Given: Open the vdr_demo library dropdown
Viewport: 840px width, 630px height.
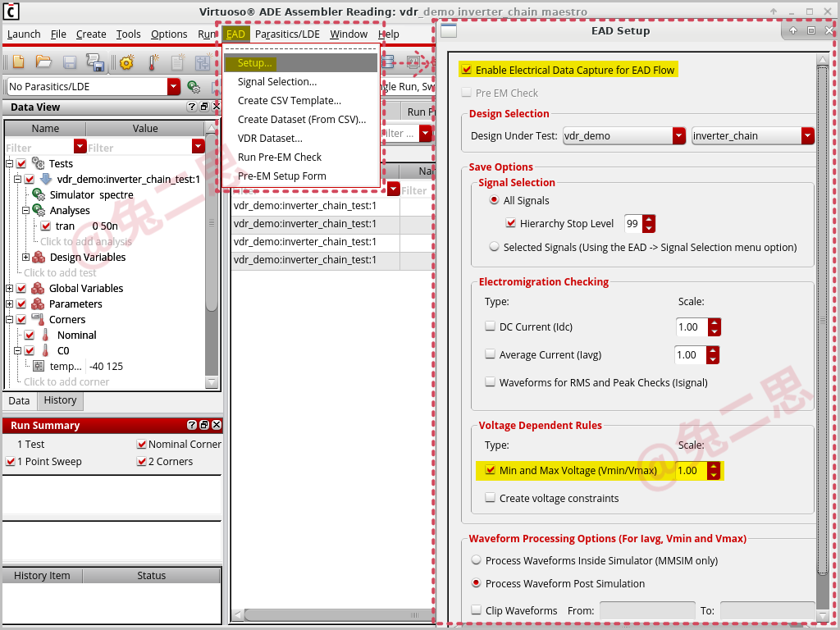Looking at the screenshot, I should [678, 136].
